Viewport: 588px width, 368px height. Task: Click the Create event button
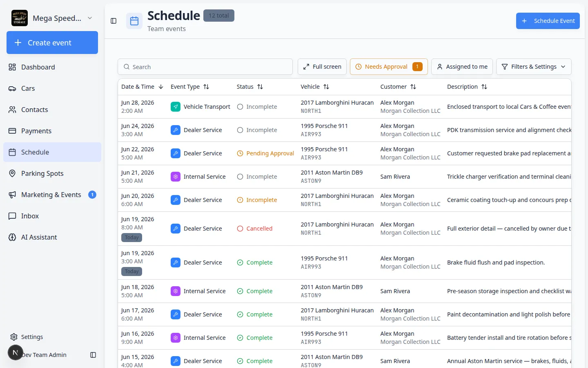52,43
